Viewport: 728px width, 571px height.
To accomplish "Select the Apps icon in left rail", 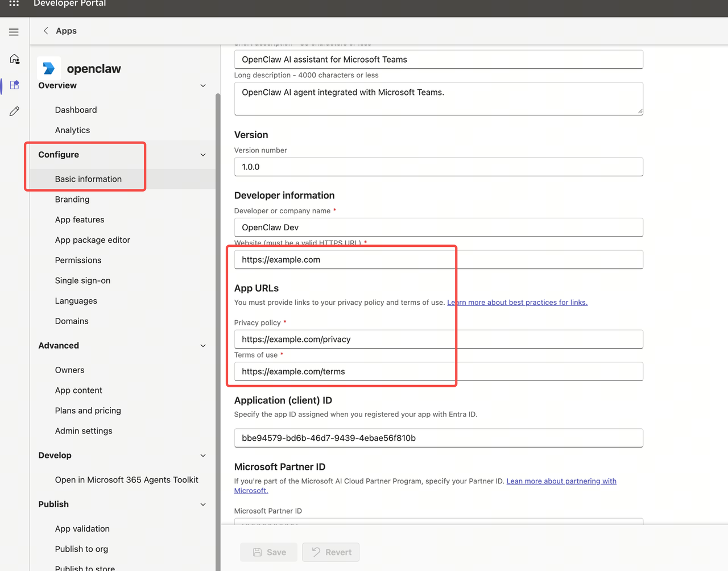I will tap(15, 85).
